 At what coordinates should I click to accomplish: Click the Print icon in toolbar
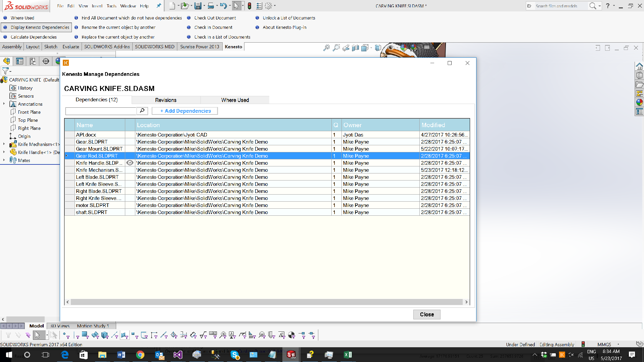pyautogui.click(x=211, y=6)
